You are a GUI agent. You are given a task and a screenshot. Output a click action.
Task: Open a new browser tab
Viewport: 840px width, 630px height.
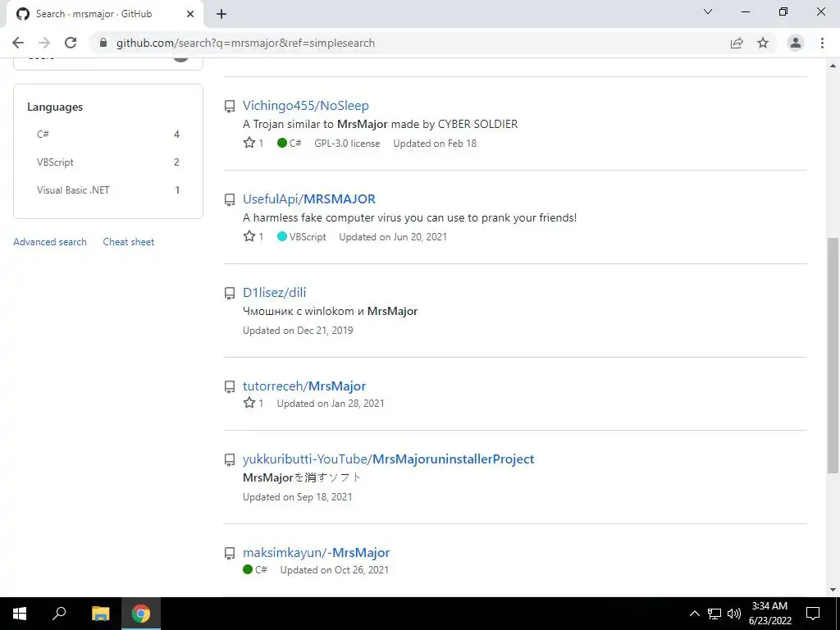pyautogui.click(x=221, y=14)
